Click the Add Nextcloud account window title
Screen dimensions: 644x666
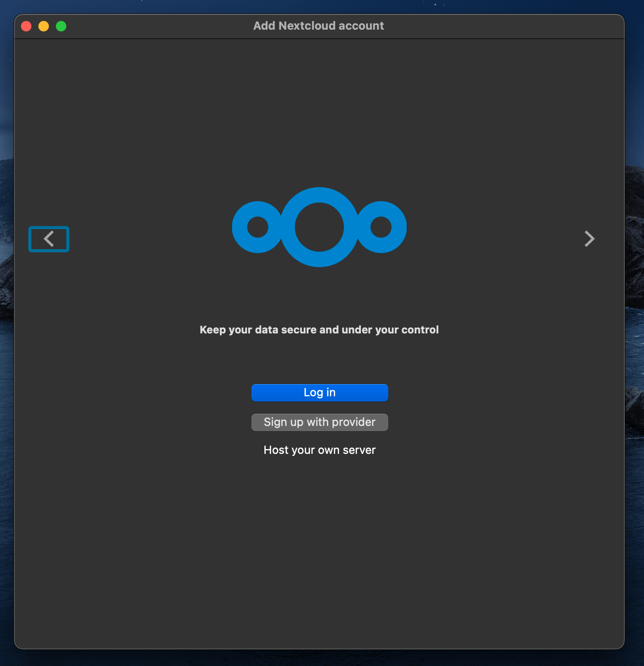[x=319, y=26]
